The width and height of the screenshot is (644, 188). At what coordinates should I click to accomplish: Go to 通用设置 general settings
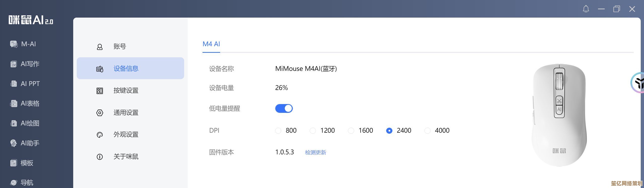126,113
